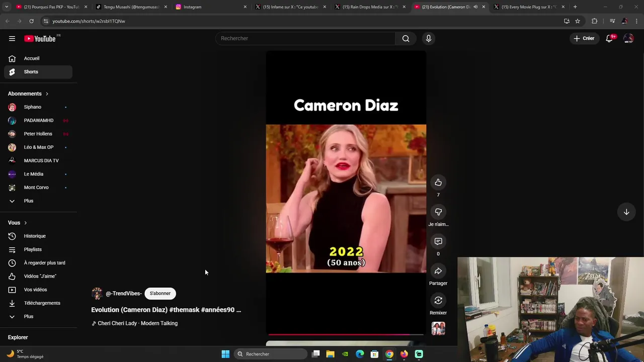Open Microsoft Store from taskbar
This screenshot has height=362, width=644.
(x=374, y=354)
